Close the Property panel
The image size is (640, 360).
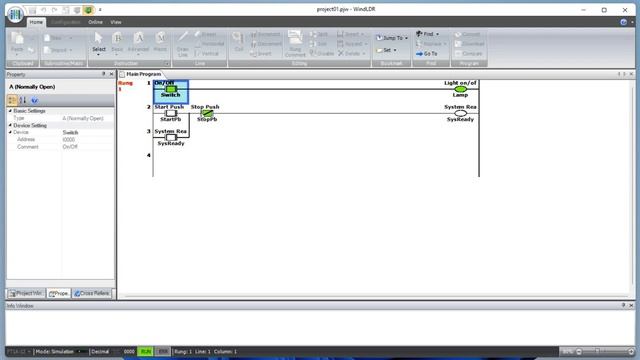111,74
